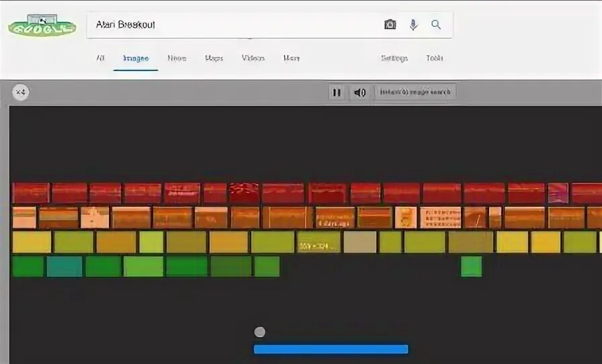
Task: Expand the More tab menu
Action: click(292, 58)
